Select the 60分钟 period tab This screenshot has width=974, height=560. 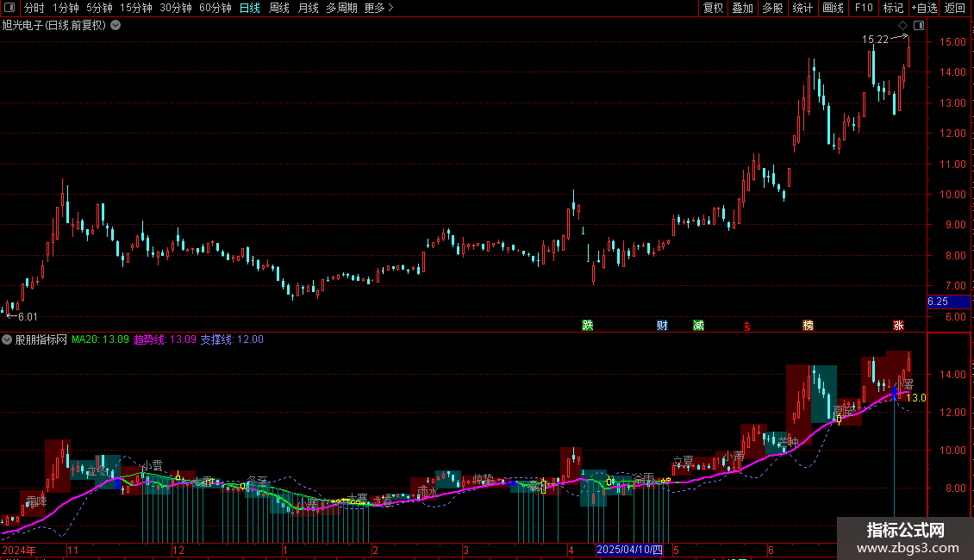coord(215,8)
